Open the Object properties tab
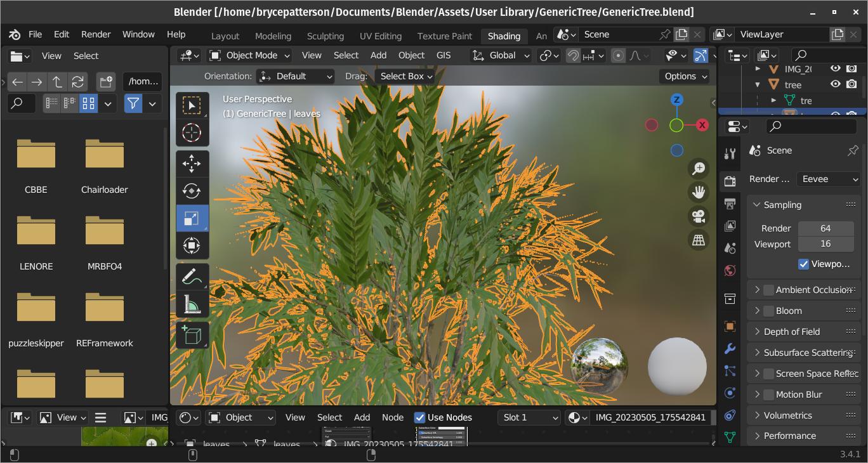The height and width of the screenshot is (463, 868). pyautogui.click(x=730, y=326)
